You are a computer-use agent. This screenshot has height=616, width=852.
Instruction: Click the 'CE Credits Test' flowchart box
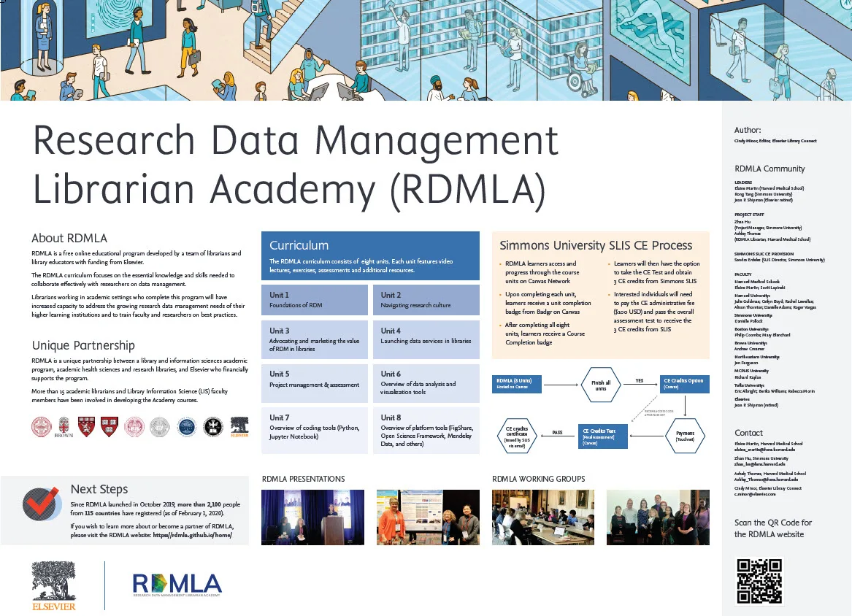[603, 436]
